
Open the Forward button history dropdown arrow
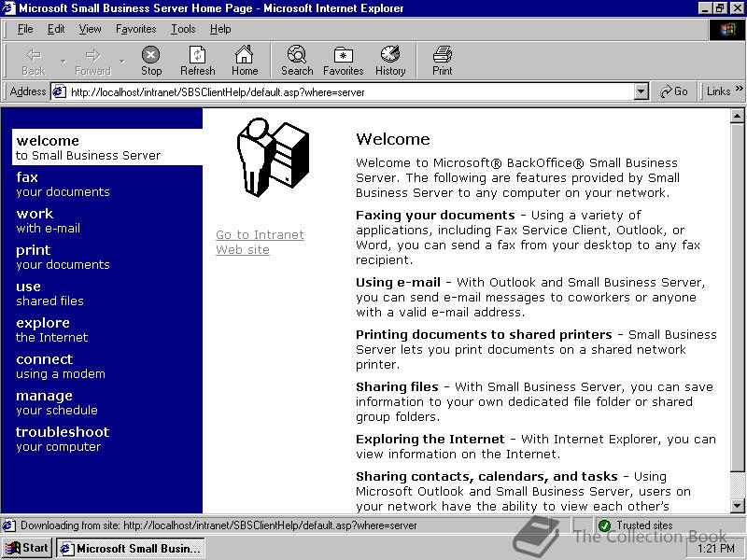coord(122,62)
